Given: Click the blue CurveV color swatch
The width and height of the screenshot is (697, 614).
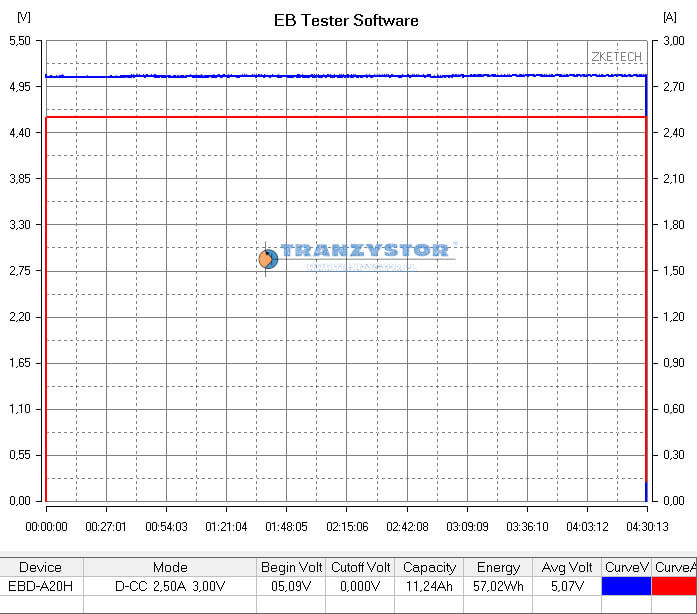Looking at the screenshot, I should pyautogui.click(x=626, y=586).
